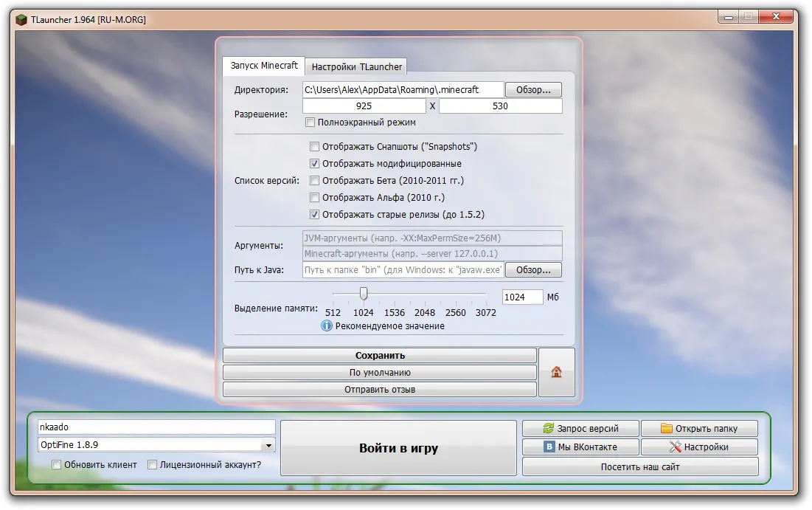Enable 'Полноэкранный режим' checkbox
812x510 pixels.
(x=310, y=123)
